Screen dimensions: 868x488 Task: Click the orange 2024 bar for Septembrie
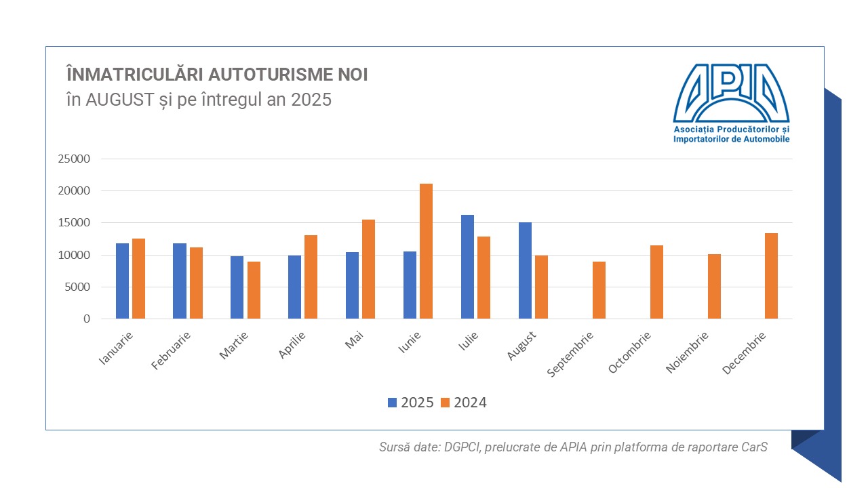click(x=599, y=290)
